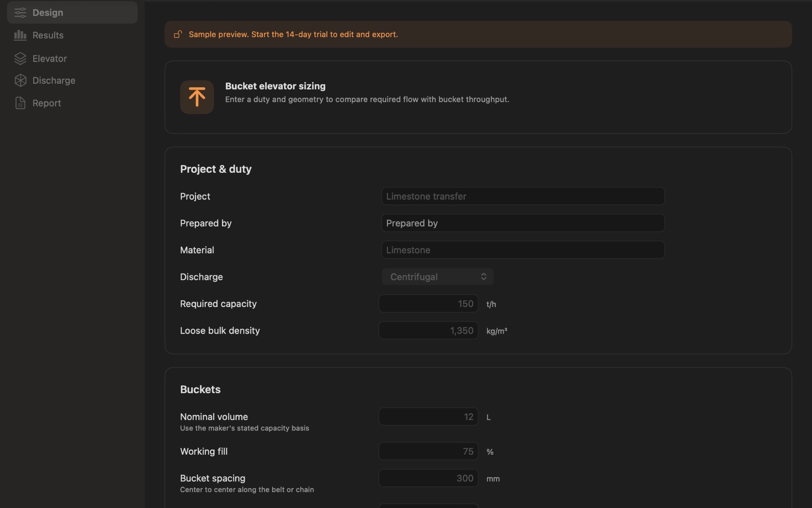Click the 'mm' unit label for bucket spacing
Image resolution: width=812 pixels, height=508 pixels.
(493, 479)
